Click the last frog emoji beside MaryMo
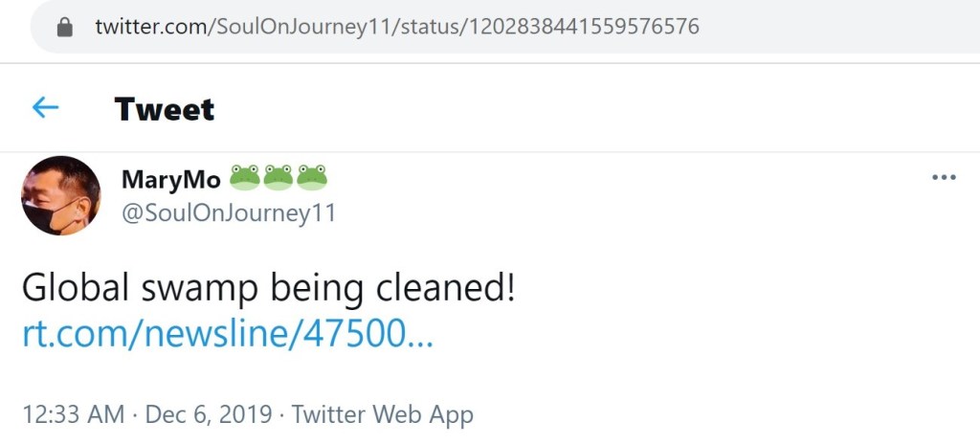 click(x=312, y=177)
